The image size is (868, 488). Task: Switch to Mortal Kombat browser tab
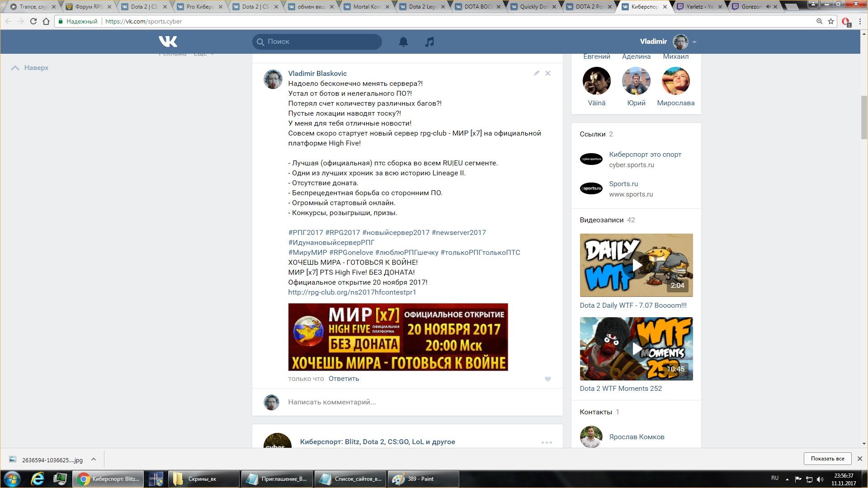[x=367, y=7]
